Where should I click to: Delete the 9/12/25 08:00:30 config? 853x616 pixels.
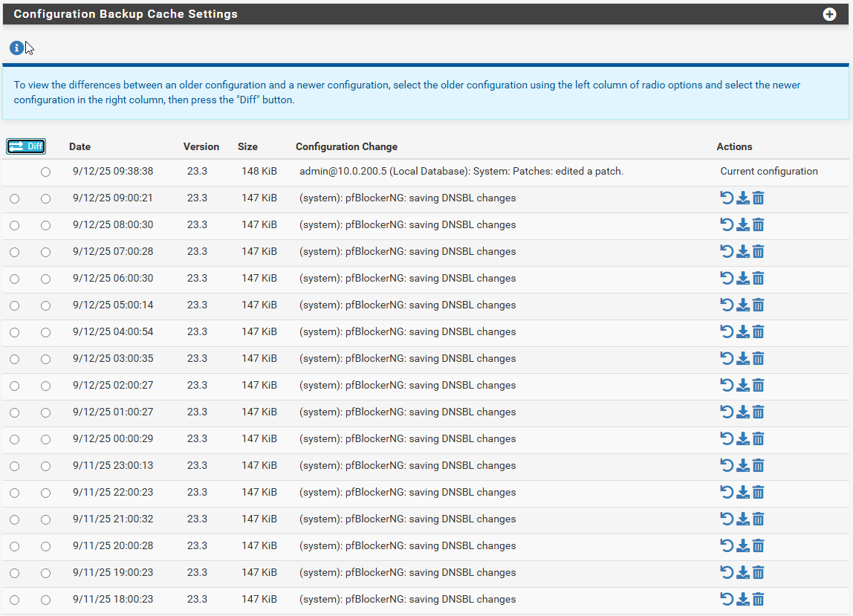click(759, 224)
